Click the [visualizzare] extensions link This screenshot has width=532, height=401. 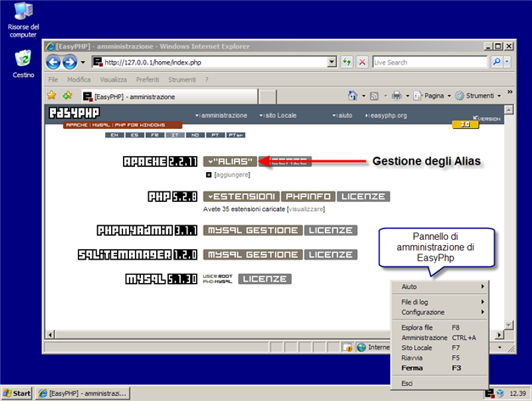pyautogui.click(x=305, y=209)
